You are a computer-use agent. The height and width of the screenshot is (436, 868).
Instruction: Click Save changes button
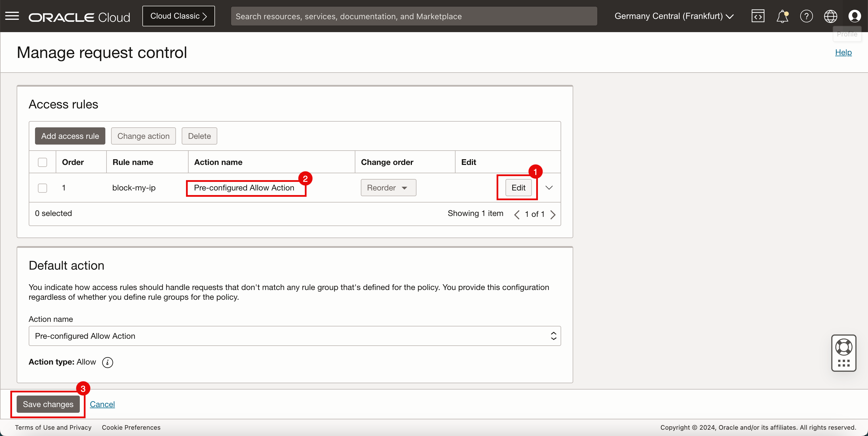pyautogui.click(x=48, y=404)
